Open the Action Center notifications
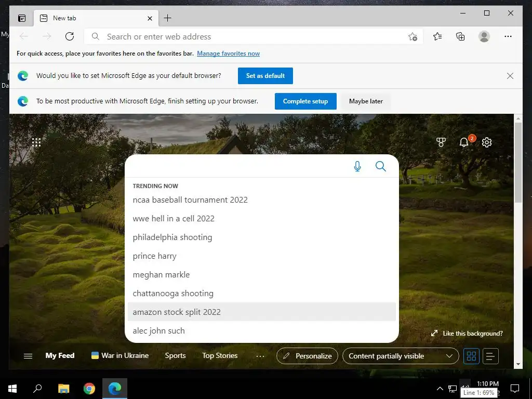The height and width of the screenshot is (399, 532). pos(515,389)
